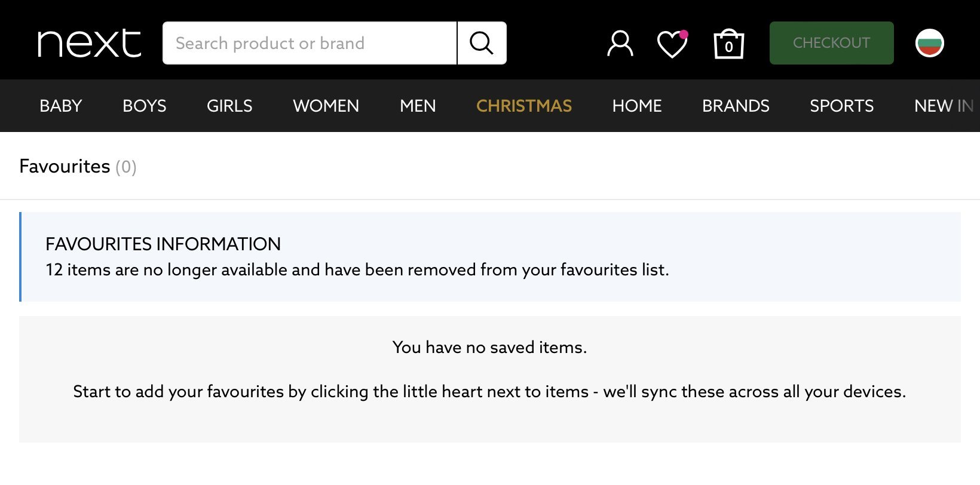Viewport: 980px width, 485px height.
Task: Click the Favourites (0) page heading
Action: coord(78,166)
